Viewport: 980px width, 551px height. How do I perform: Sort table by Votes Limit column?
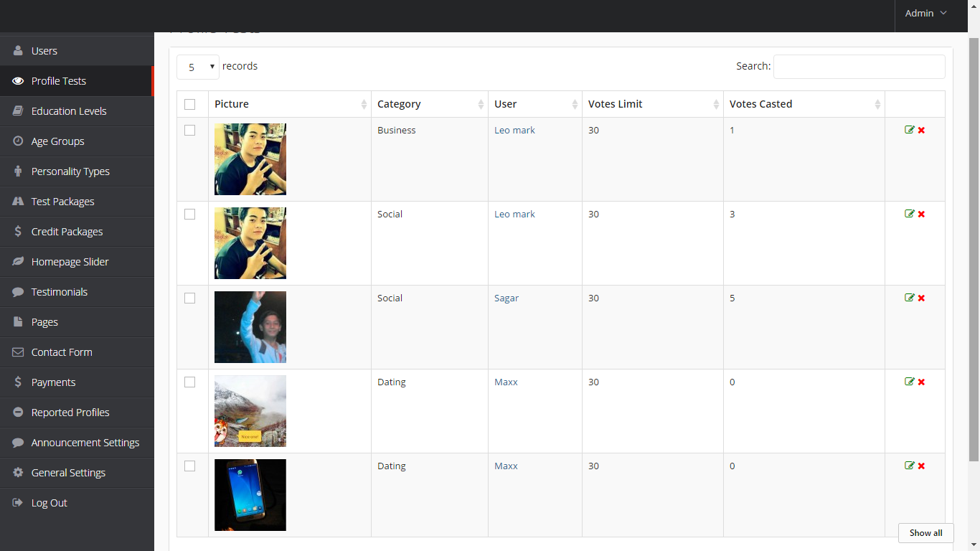[x=653, y=104]
